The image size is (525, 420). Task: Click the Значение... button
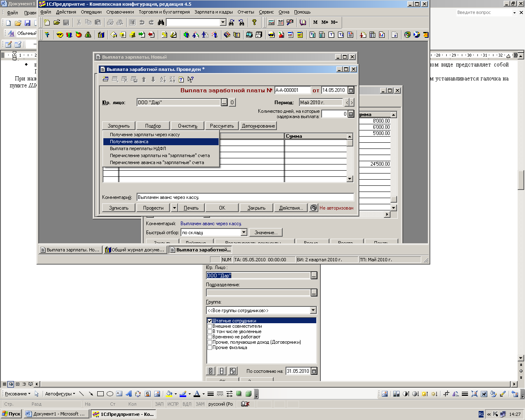click(x=266, y=233)
